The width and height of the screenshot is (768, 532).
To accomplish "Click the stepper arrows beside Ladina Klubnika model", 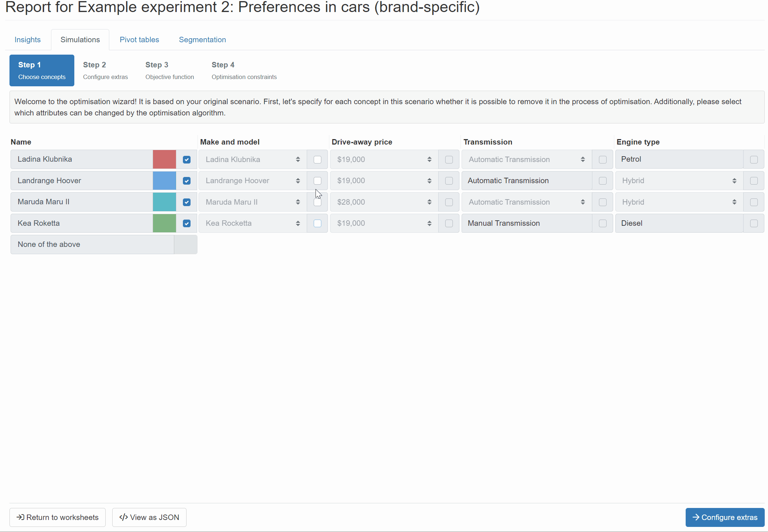I will click(298, 159).
